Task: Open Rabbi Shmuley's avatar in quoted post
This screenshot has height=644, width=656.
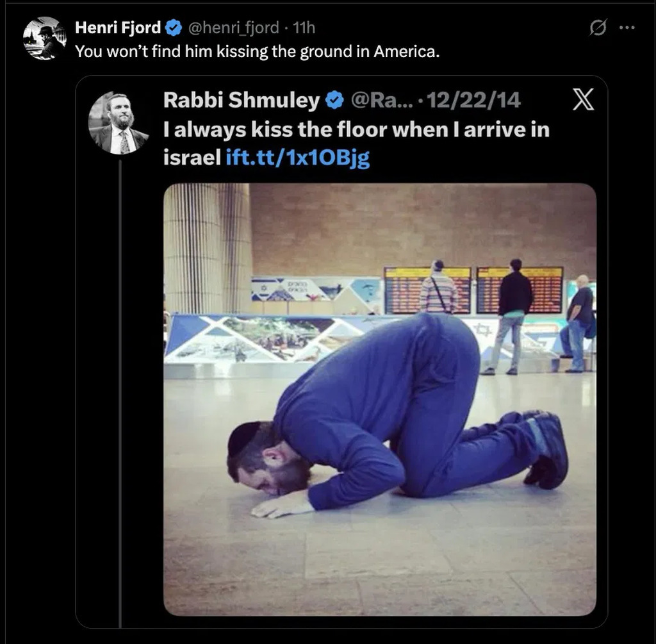Action: pos(119,123)
